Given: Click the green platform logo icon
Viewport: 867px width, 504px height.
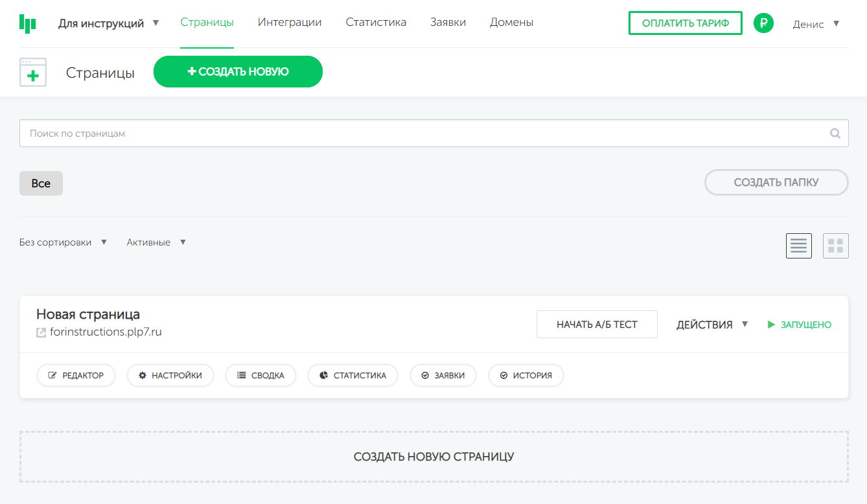Looking at the screenshot, I should click(x=27, y=23).
